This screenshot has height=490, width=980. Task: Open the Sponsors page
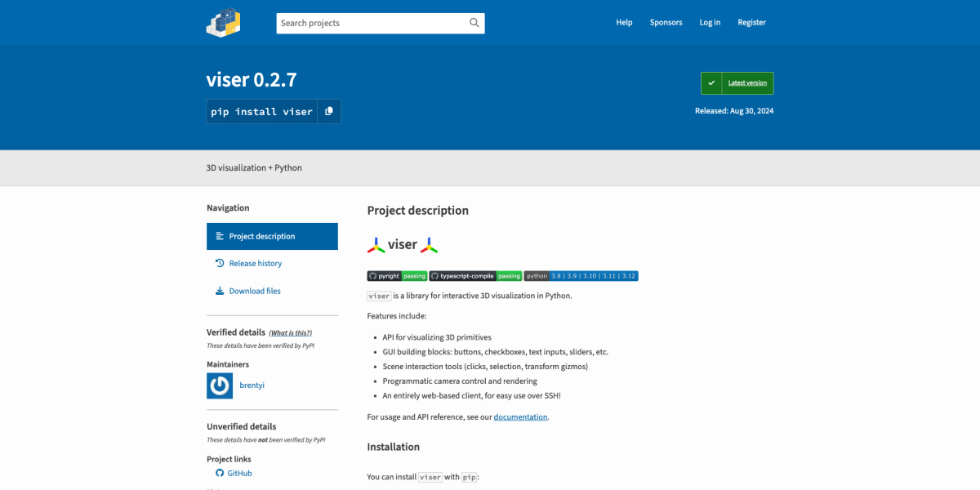[x=666, y=22]
